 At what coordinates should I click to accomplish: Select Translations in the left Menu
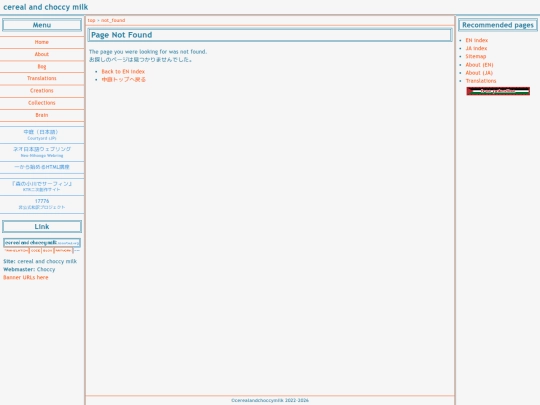[42, 79]
